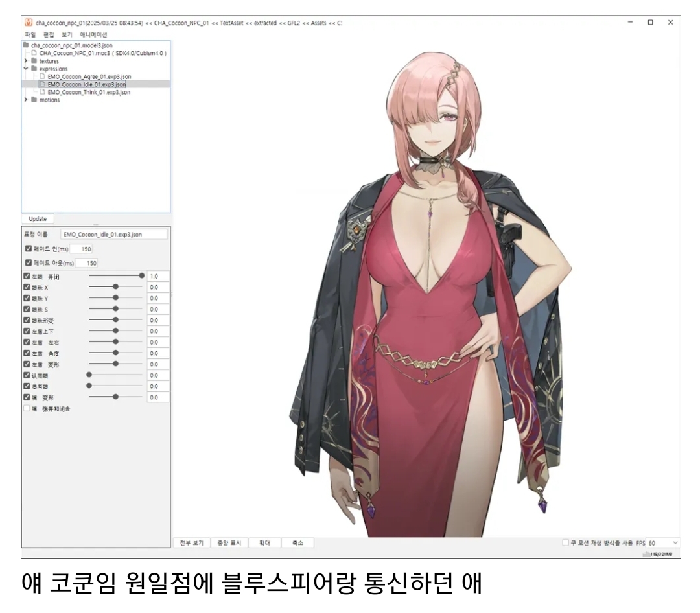Select EMO_Cocoon_Agree_01.exp3.json in the tree

89,76
